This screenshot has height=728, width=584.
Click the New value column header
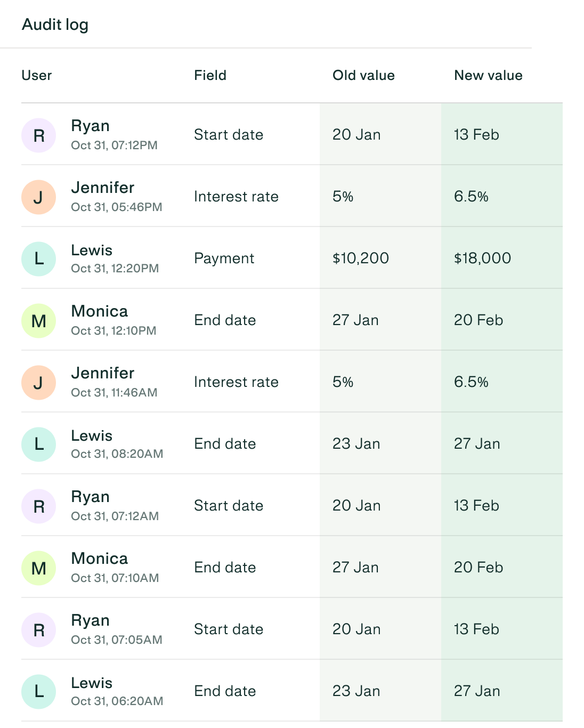point(488,76)
